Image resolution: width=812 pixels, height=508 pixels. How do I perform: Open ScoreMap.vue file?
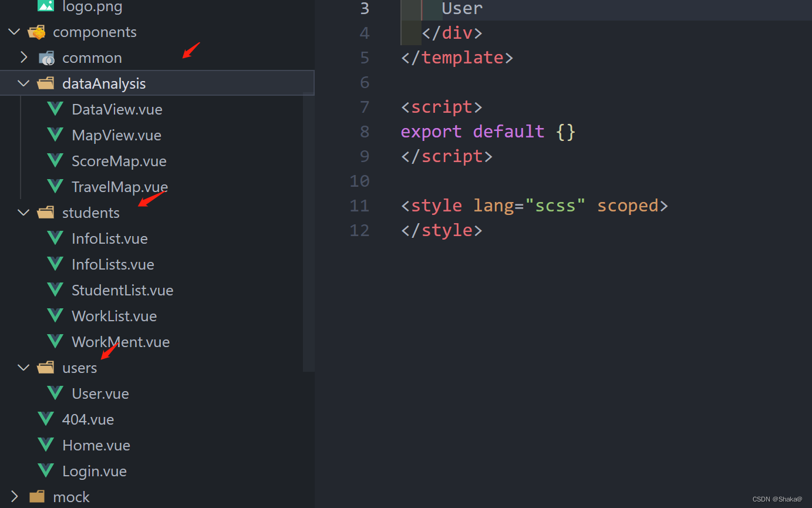click(x=119, y=162)
